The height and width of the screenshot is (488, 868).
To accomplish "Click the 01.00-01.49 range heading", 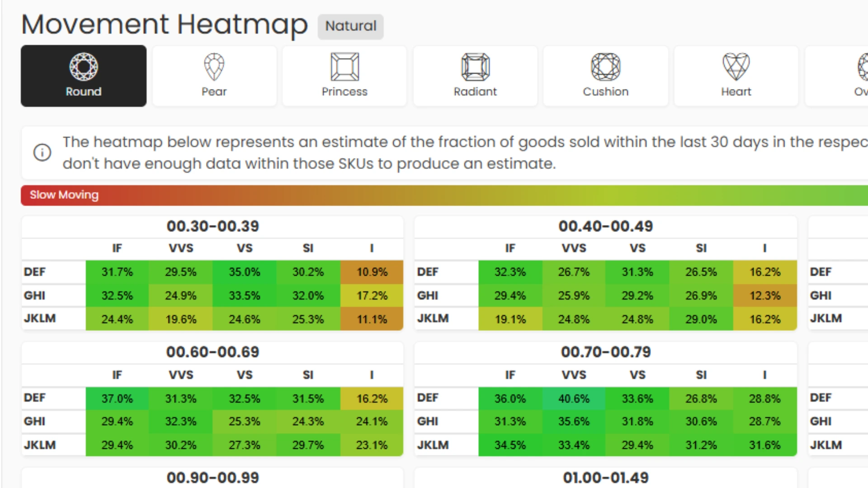I will click(605, 478).
